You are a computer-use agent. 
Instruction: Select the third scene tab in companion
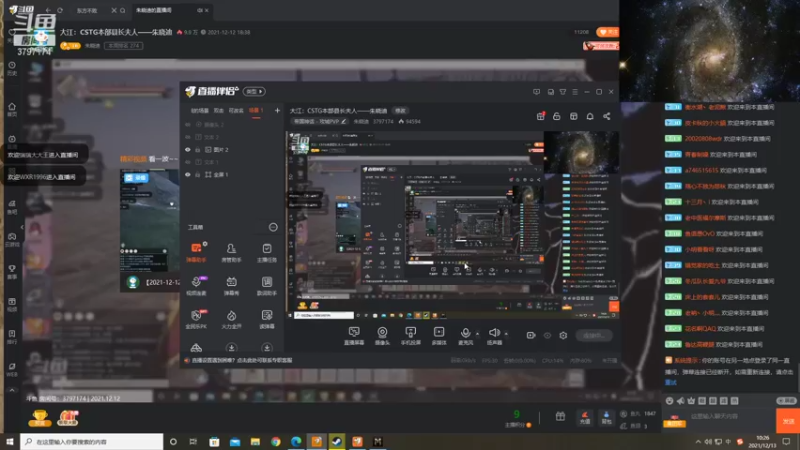[x=236, y=110]
